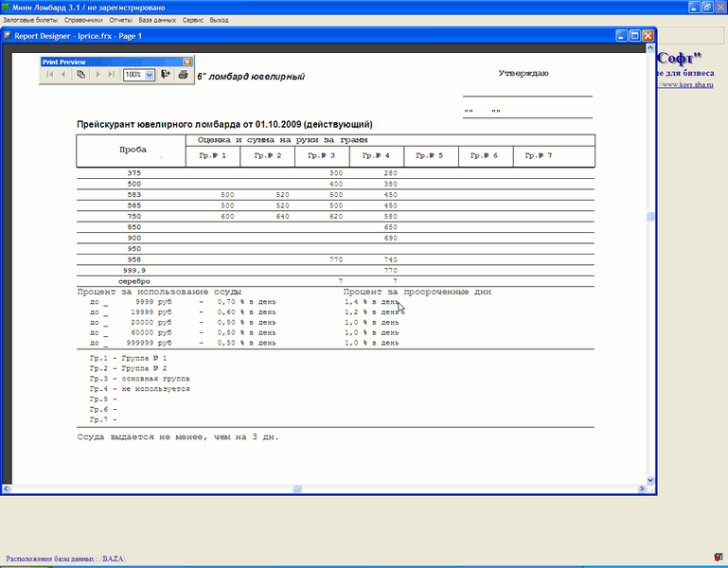Open the Выход menu
Viewport: 728px width, 568px height.
coord(219,20)
